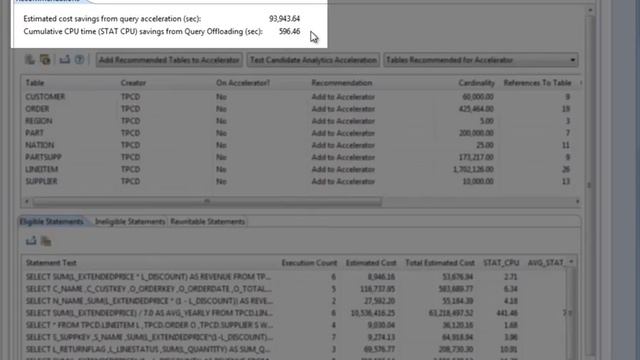Select the NATION table row

[x=300, y=145]
